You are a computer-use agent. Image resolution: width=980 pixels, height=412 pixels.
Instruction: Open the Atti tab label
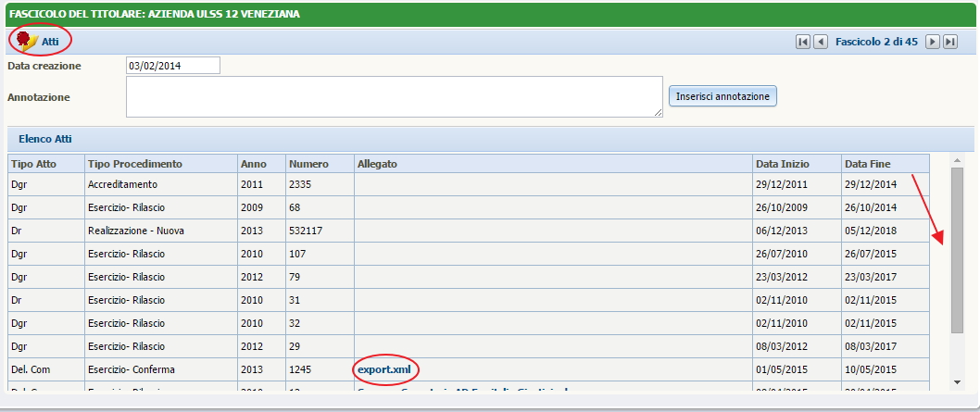pos(50,42)
